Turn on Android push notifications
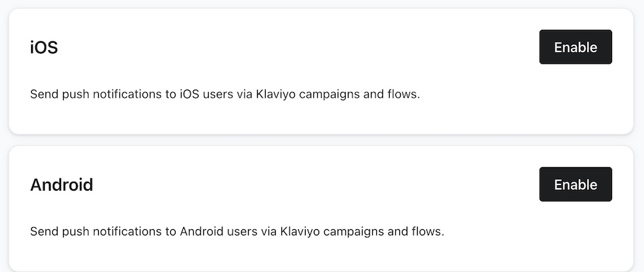The height and width of the screenshot is (272, 644). pos(576,184)
